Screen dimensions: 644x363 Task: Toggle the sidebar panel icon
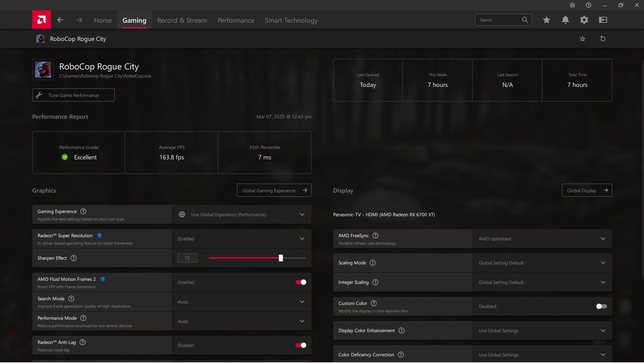pyautogui.click(x=603, y=20)
